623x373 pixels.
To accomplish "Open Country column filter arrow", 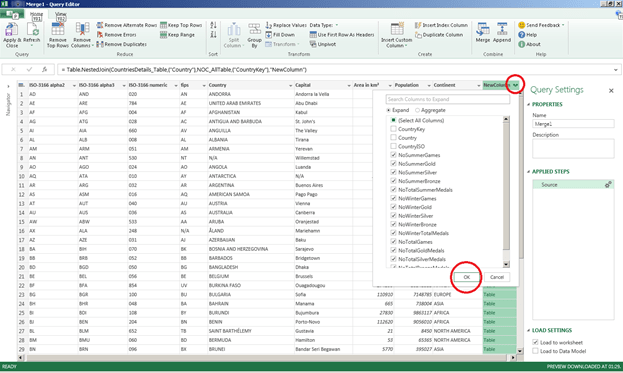I will [290, 85].
